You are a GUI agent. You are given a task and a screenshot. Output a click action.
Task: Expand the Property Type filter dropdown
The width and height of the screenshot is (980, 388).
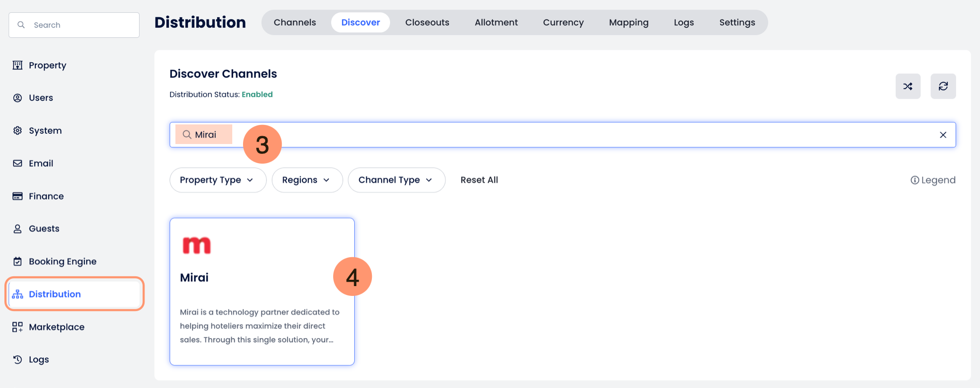pos(218,180)
